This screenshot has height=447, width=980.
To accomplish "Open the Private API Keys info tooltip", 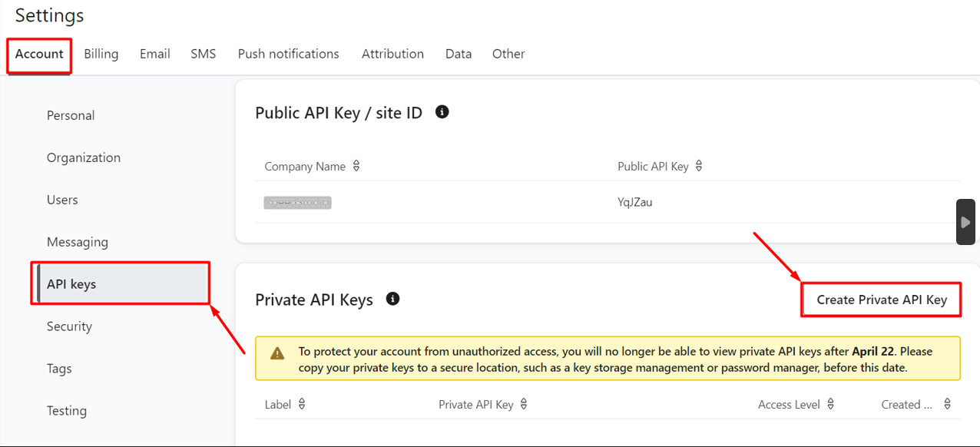I will pos(392,299).
